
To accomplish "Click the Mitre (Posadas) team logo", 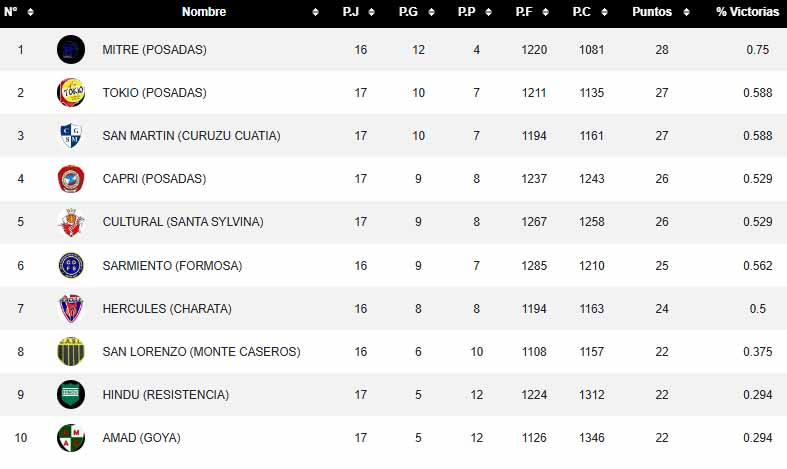I will pyautogui.click(x=71, y=49).
